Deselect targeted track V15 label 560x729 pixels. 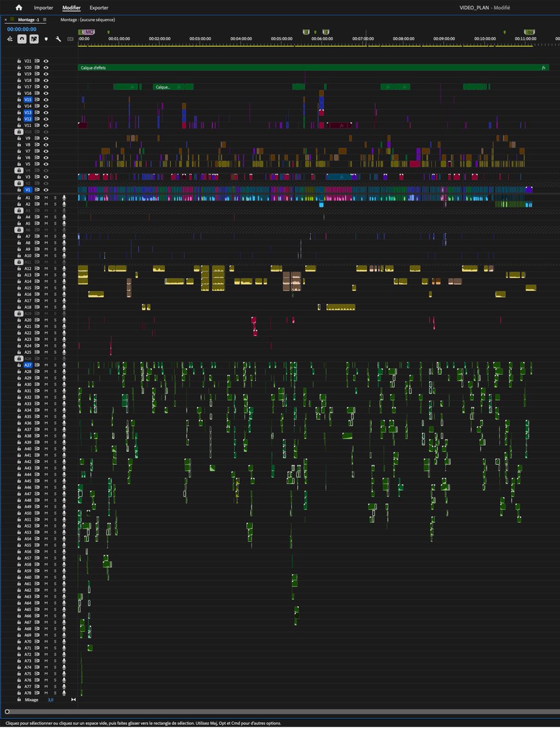tap(28, 100)
